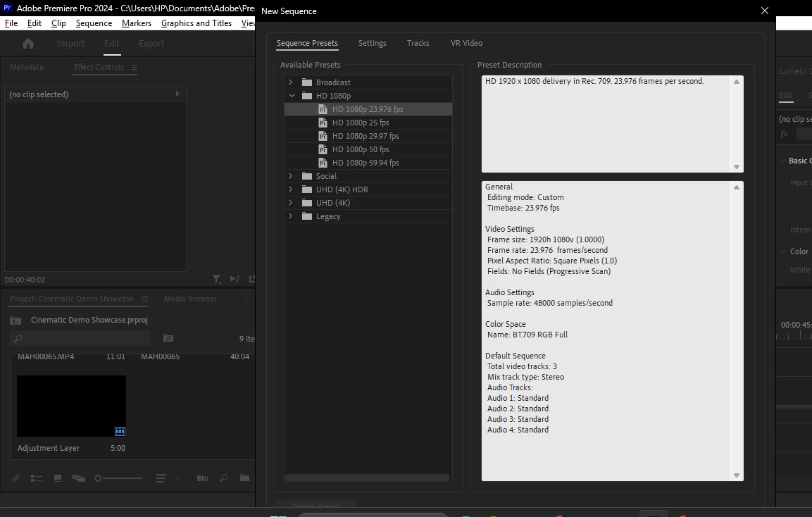Screen dimensions: 812x517
Task: Open the Markers menu
Action: point(137,23)
